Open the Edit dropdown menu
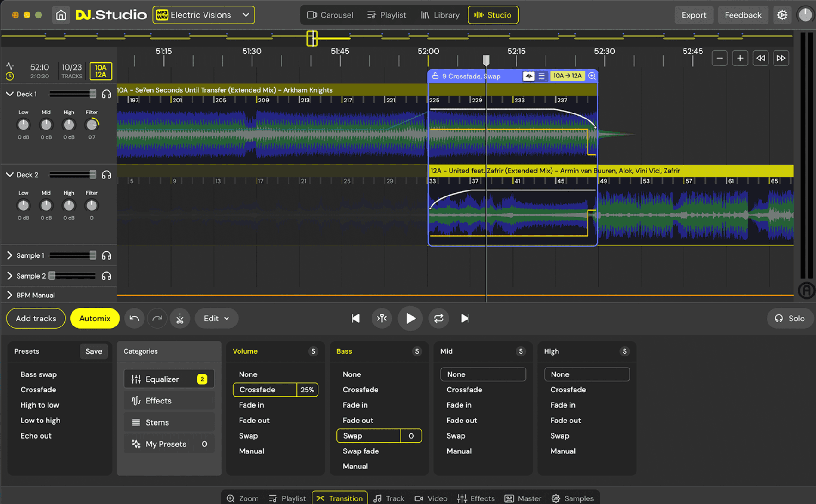Viewport: 816px width, 504px height. click(x=216, y=319)
